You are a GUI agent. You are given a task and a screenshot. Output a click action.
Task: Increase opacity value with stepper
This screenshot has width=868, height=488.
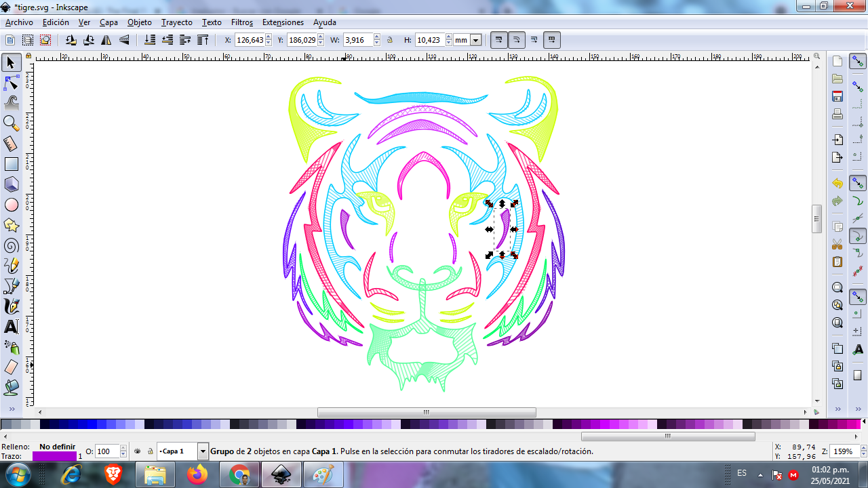coord(123,449)
